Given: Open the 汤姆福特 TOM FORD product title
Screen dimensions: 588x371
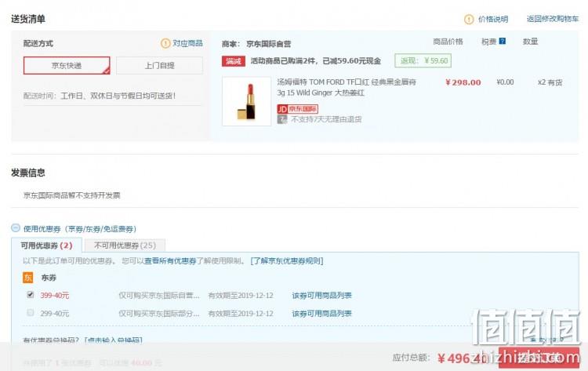Looking at the screenshot, I should (x=347, y=87).
